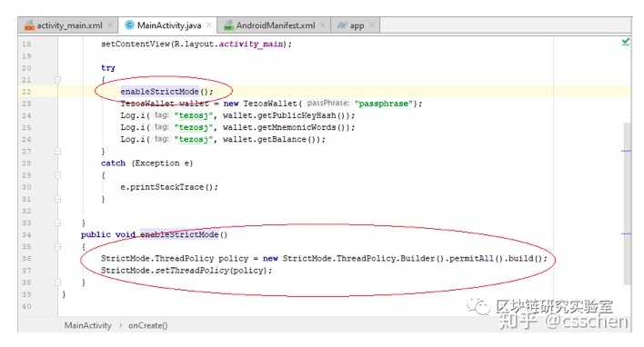Click the "passphrase" string literal
Viewport: 644px width, 347px height.
coord(384,104)
